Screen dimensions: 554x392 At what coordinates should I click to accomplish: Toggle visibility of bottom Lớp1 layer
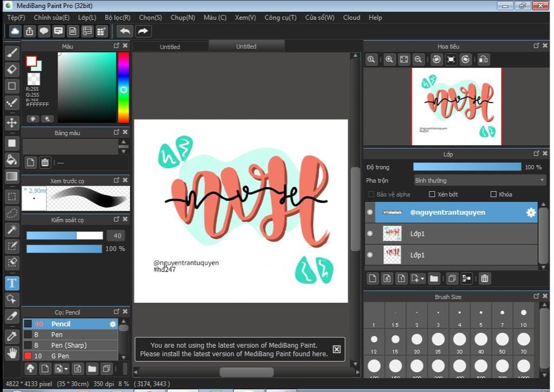coord(370,255)
